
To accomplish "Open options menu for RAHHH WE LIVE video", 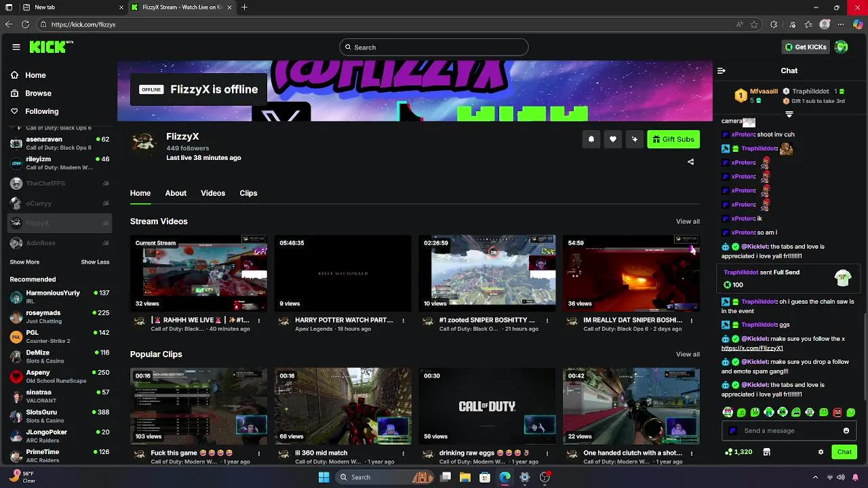I will point(259,321).
